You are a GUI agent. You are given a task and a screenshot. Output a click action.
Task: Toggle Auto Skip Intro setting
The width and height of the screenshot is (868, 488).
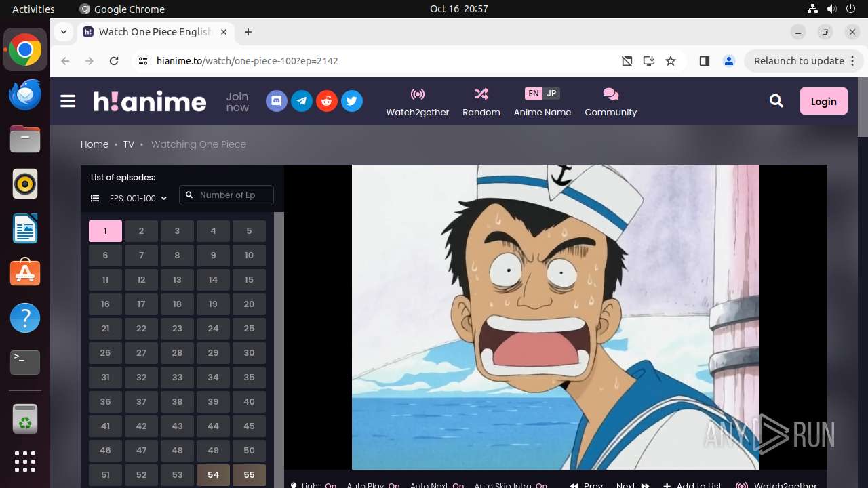[511, 485]
